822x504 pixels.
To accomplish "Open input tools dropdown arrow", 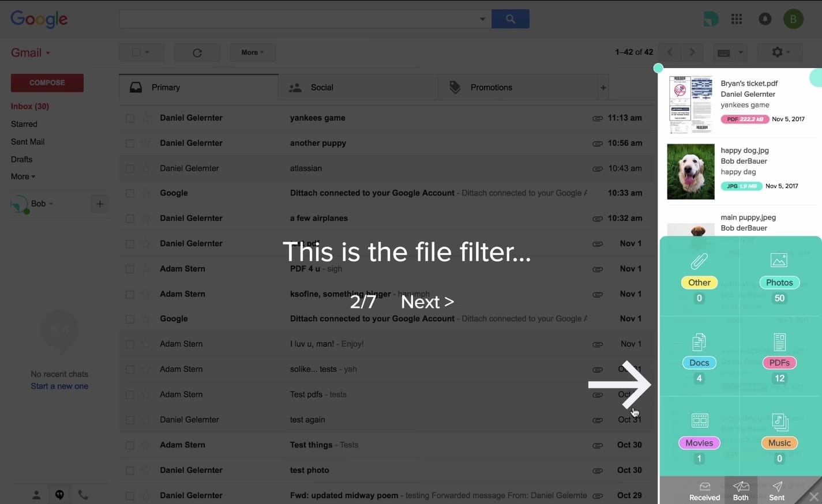I will point(741,52).
